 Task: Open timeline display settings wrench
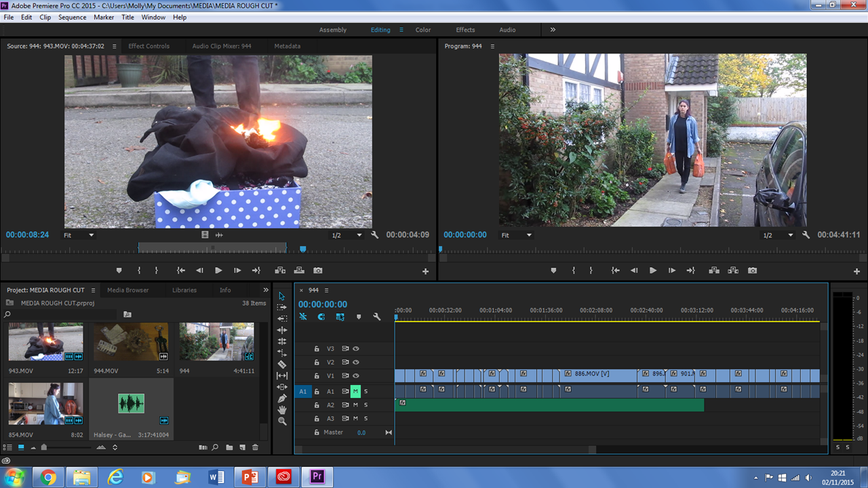[x=377, y=317]
